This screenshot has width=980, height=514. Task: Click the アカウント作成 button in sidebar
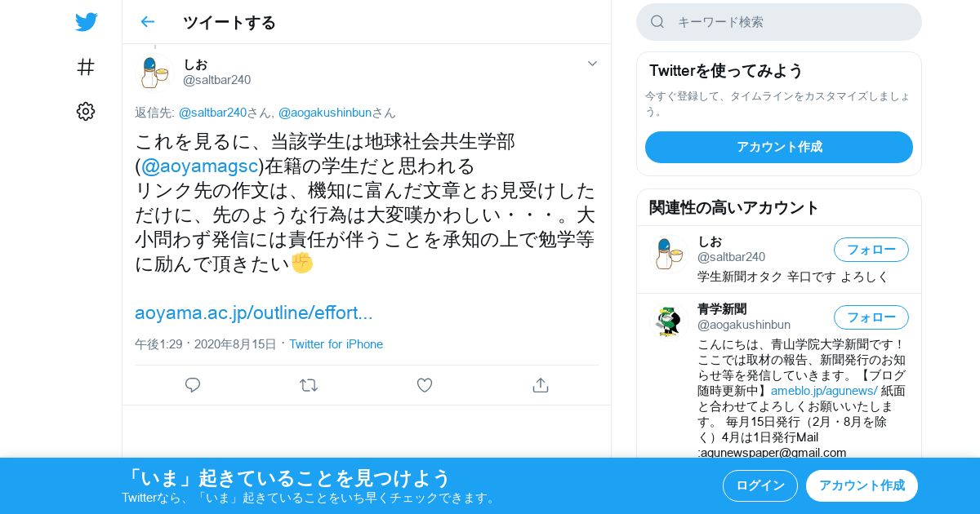779,147
